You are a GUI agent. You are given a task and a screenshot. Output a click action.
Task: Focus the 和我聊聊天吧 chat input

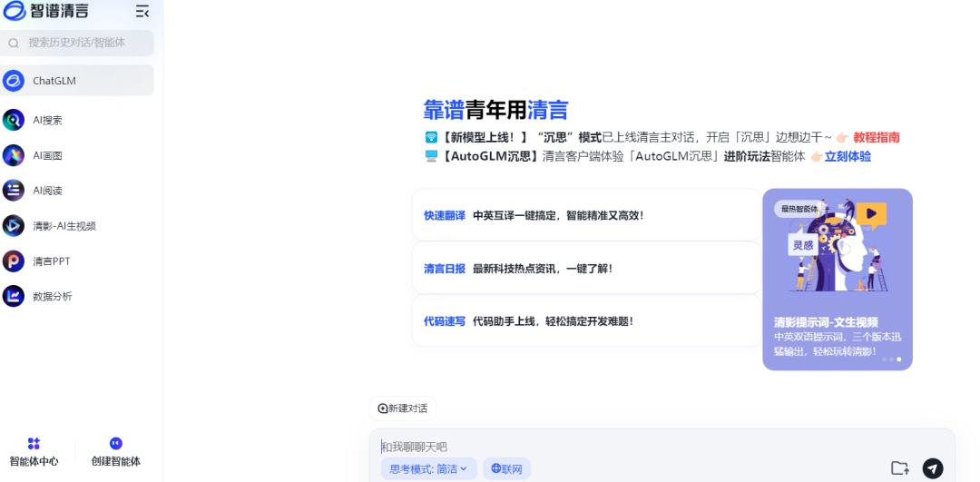pos(661,447)
